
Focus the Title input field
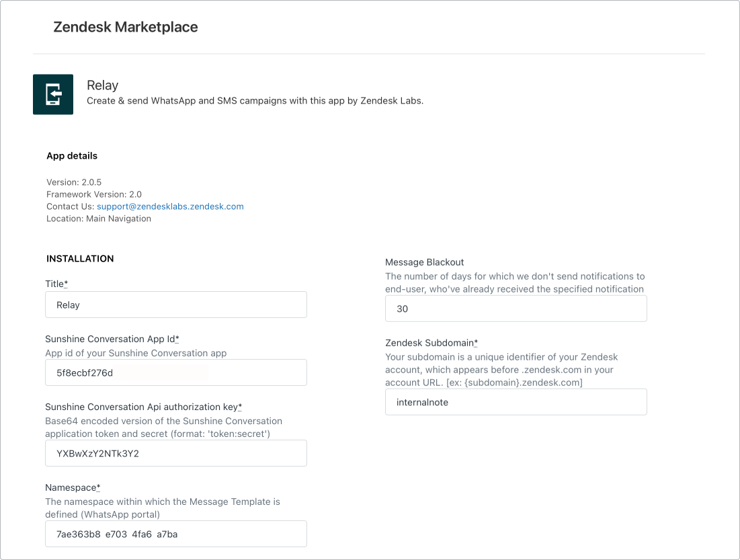[176, 305]
